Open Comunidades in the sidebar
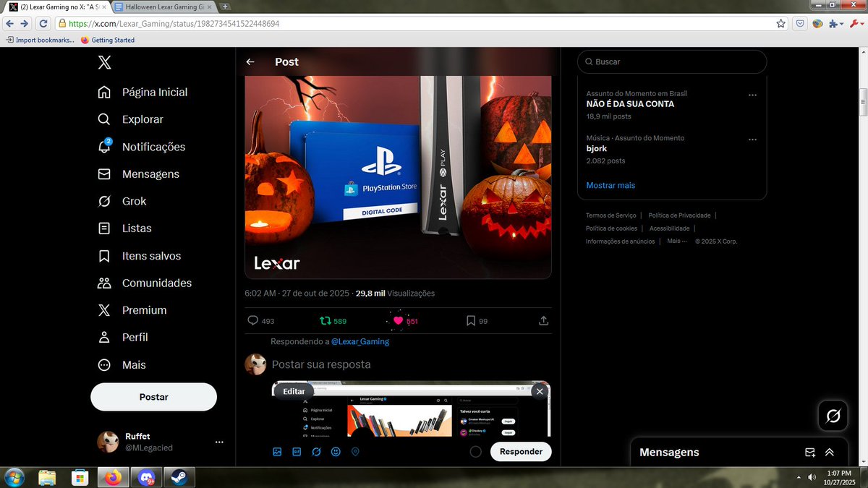The image size is (868, 488). [x=145, y=283]
